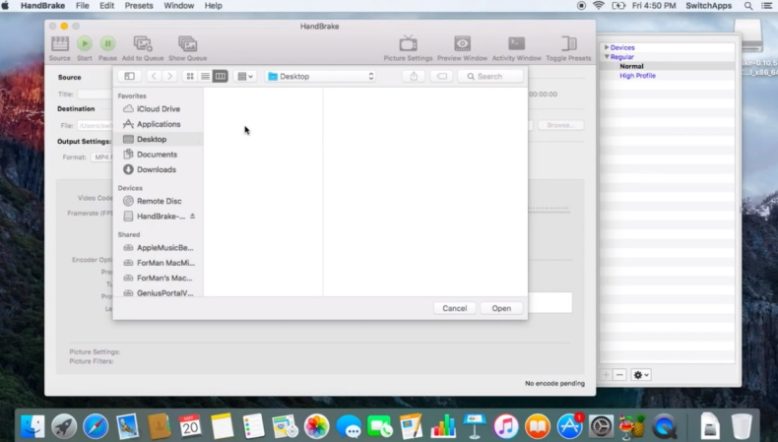The image size is (778, 442).
Task: Open the Window menu
Action: coord(179,6)
